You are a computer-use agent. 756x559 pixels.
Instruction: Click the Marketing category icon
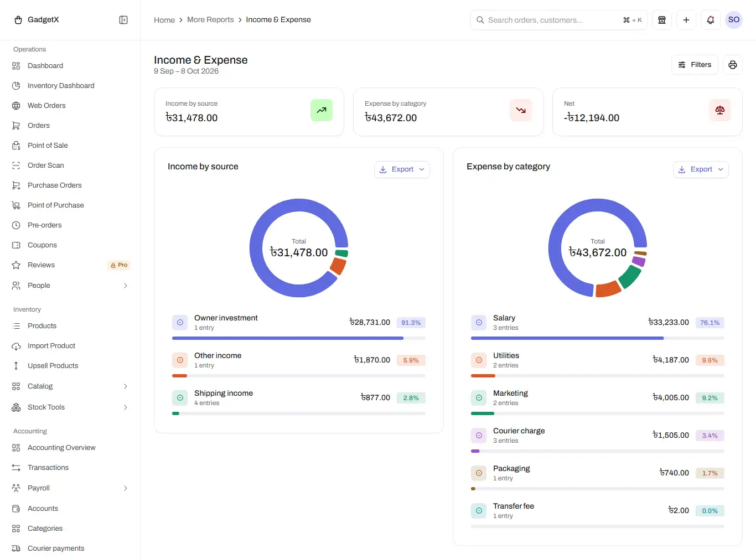click(479, 397)
